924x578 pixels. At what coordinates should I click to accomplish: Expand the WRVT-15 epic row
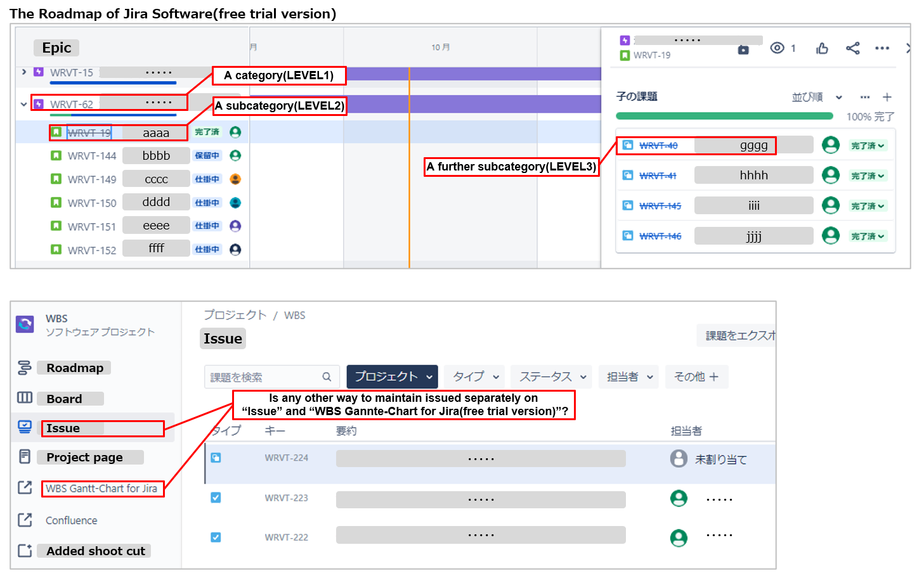pyautogui.click(x=24, y=72)
